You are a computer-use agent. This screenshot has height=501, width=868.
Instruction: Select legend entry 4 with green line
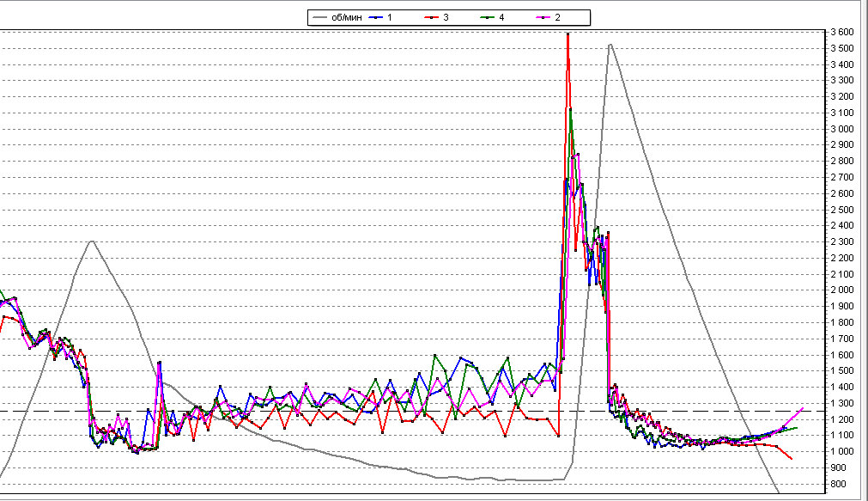point(493,18)
